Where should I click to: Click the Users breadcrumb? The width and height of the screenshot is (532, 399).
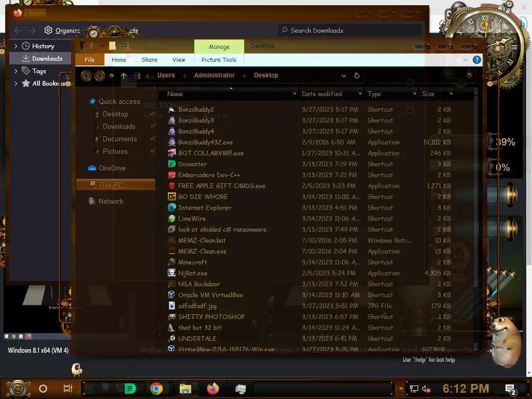pos(166,75)
